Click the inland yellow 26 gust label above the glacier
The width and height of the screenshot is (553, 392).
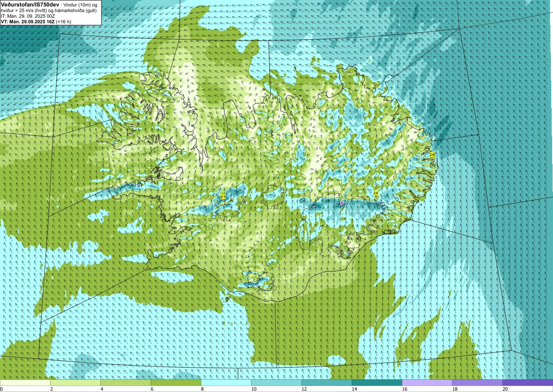(376, 193)
